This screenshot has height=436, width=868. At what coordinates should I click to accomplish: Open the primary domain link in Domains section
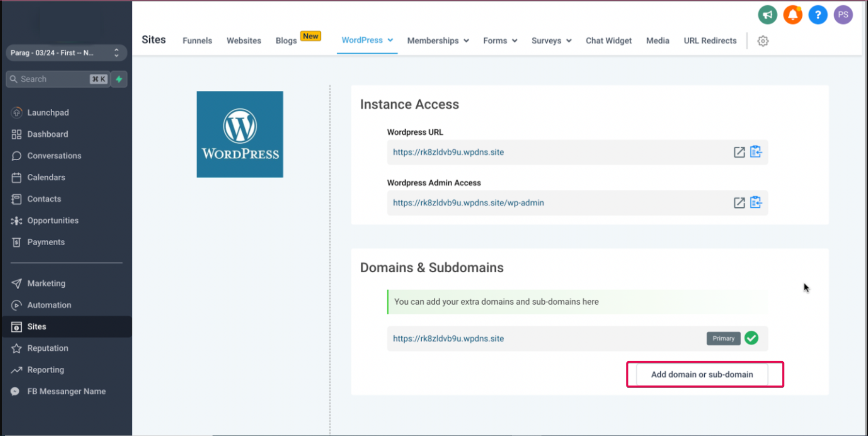448,338
